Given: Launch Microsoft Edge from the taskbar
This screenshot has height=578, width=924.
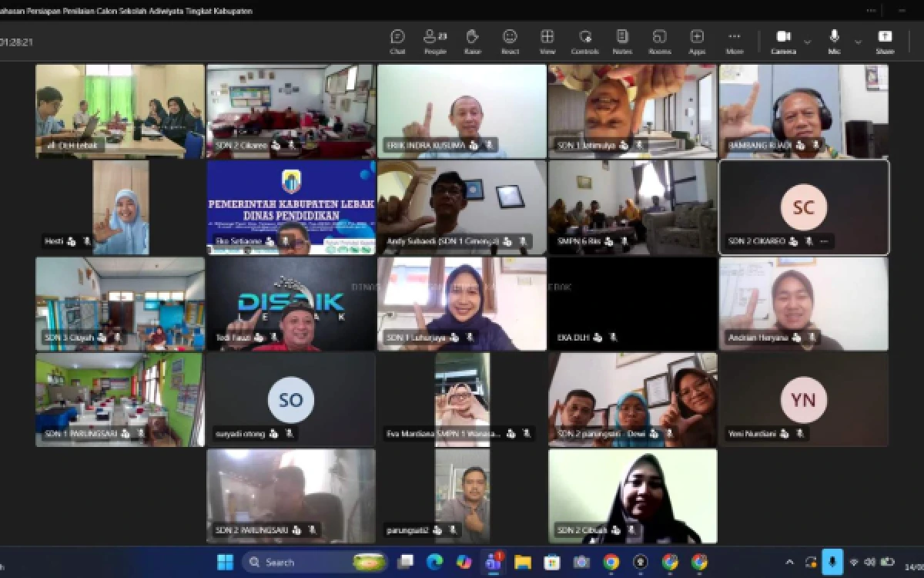Looking at the screenshot, I should tap(434, 563).
